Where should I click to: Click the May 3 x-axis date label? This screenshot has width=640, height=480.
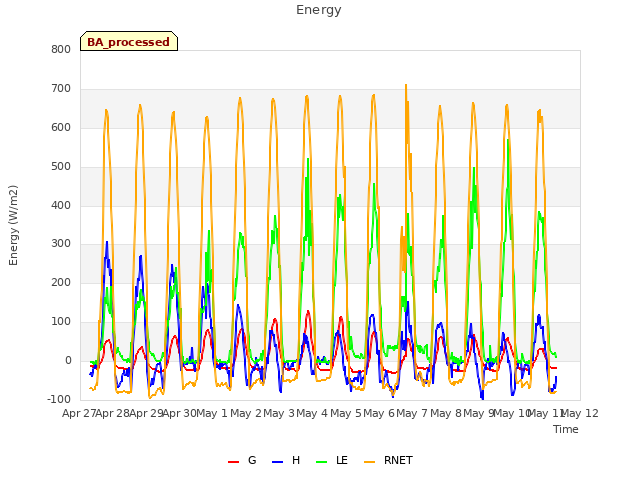click(x=279, y=413)
